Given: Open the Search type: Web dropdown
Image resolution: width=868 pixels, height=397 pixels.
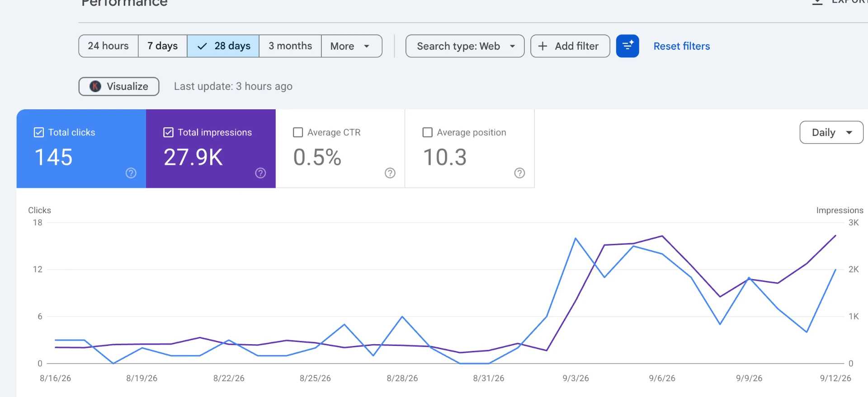Looking at the screenshot, I should coord(465,46).
